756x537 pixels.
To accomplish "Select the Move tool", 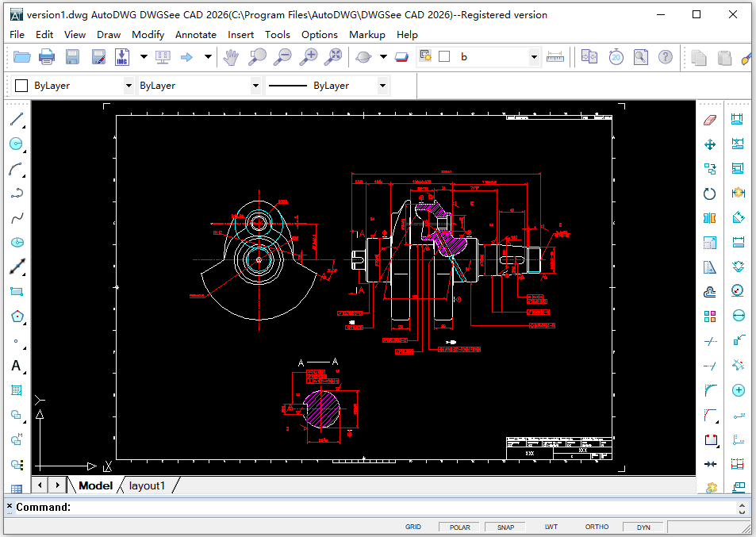I will tap(710, 144).
